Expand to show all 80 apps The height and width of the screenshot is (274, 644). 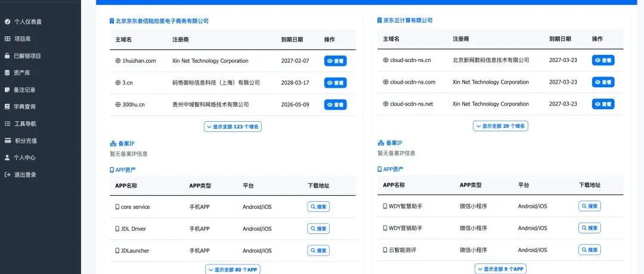tap(233, 269)
